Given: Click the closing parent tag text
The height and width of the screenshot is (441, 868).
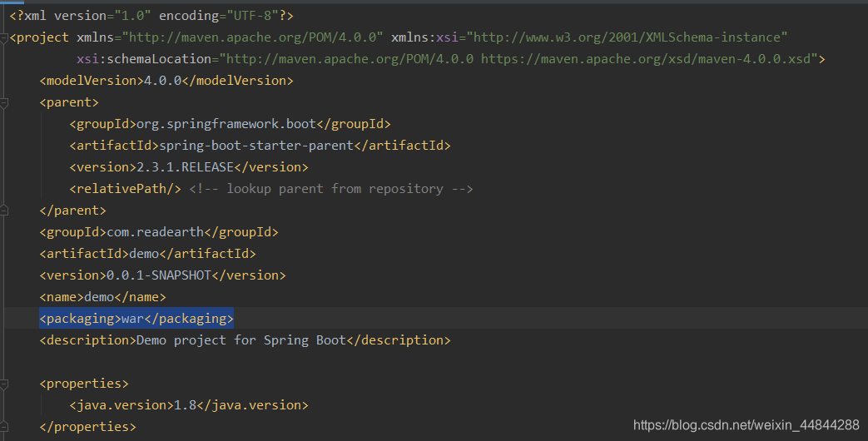Looking at the screenshot, I should point(72,211).
